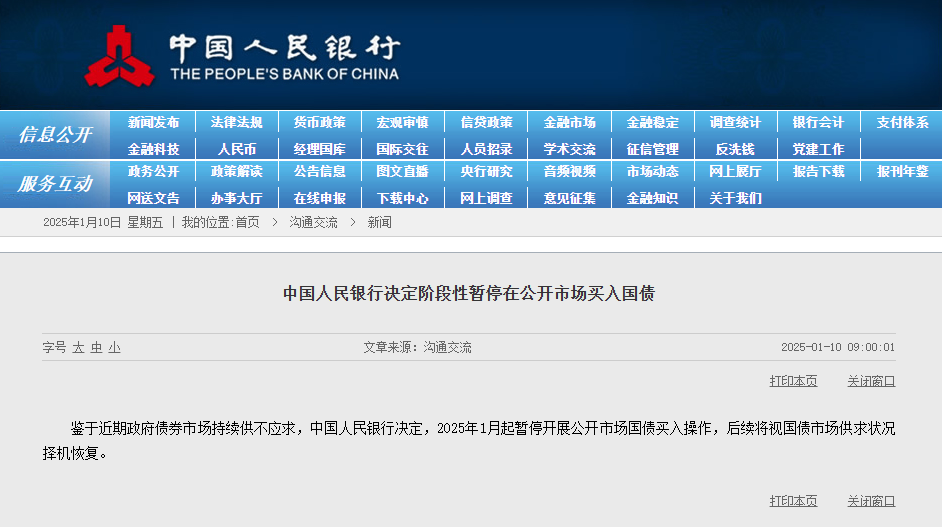Set font size to 中
This screenshot has width=942, height=527.
(x=96, y=348)
